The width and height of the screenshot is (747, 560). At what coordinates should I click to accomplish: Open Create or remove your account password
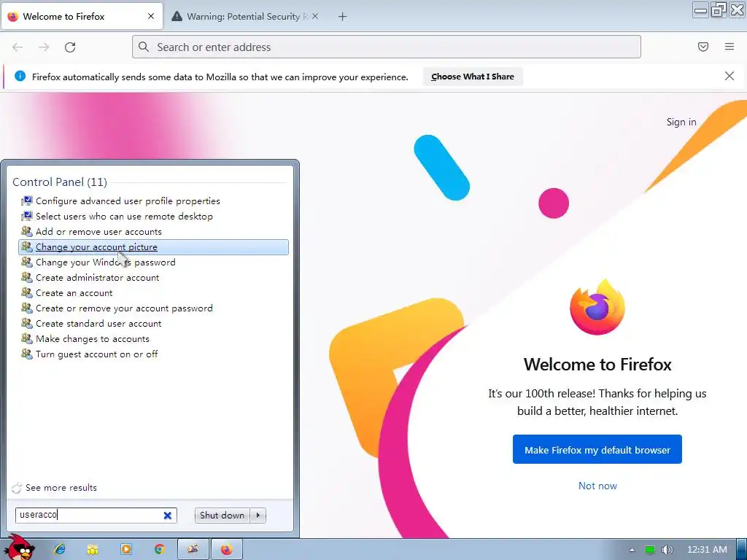153,308
